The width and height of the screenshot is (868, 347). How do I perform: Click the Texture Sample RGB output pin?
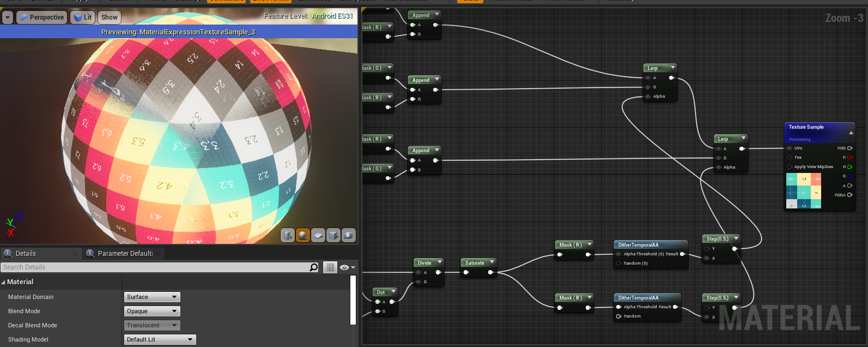pyautogui.click(x=849, y=148)
